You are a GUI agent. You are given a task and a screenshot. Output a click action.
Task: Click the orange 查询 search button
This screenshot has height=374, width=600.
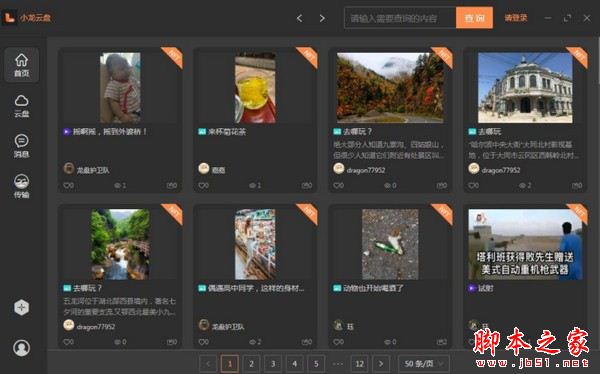pyautogui.click(x=474, y=18)
